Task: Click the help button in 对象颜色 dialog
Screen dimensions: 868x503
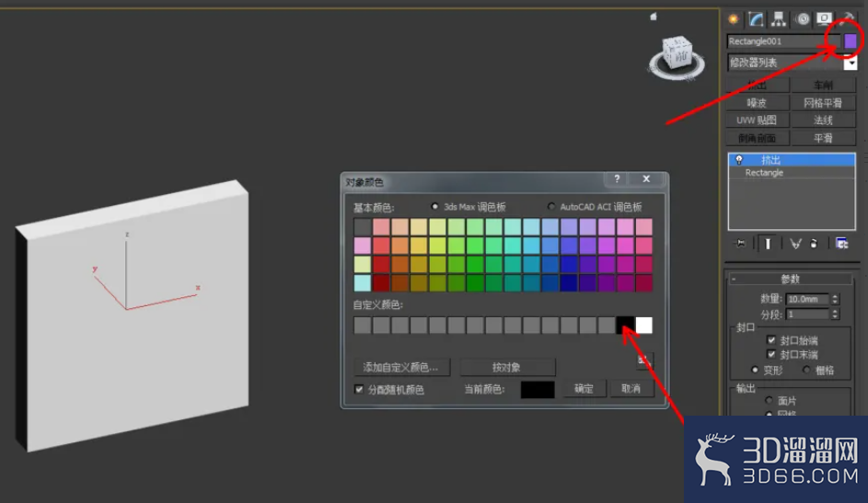Action: pos(617,178)
